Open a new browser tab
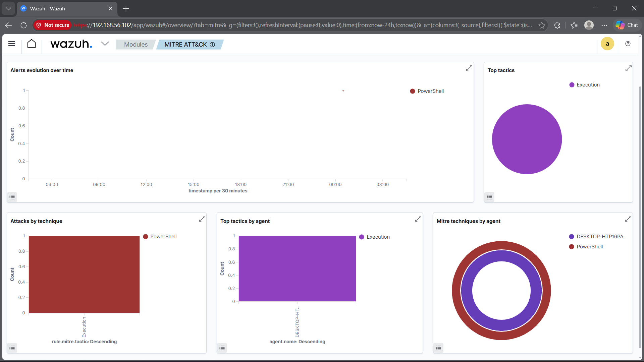 point(126,9)
